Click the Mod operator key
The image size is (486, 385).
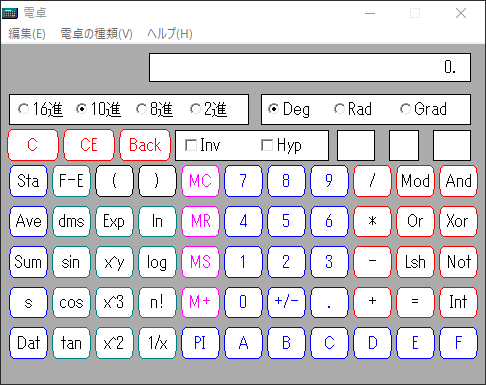(415, 181)
